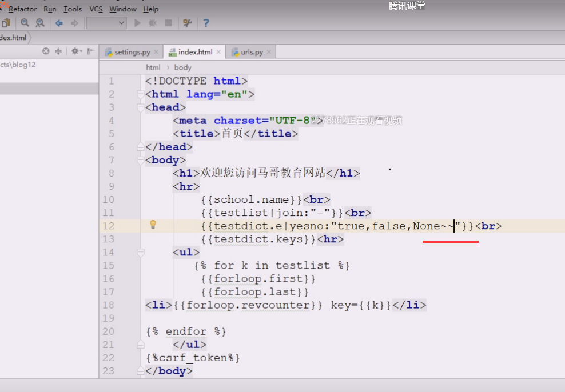Click the green Run play icon

click(137, 23)
